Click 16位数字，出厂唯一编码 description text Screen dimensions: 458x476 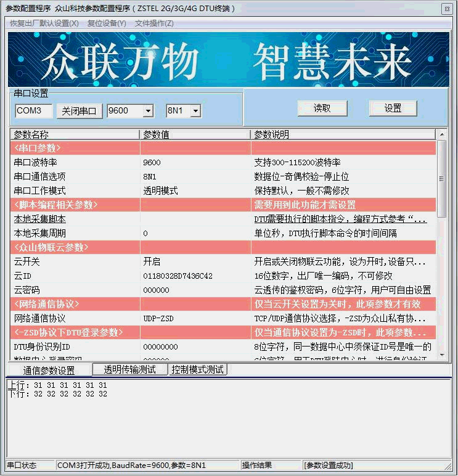click(x=324, y=276)
